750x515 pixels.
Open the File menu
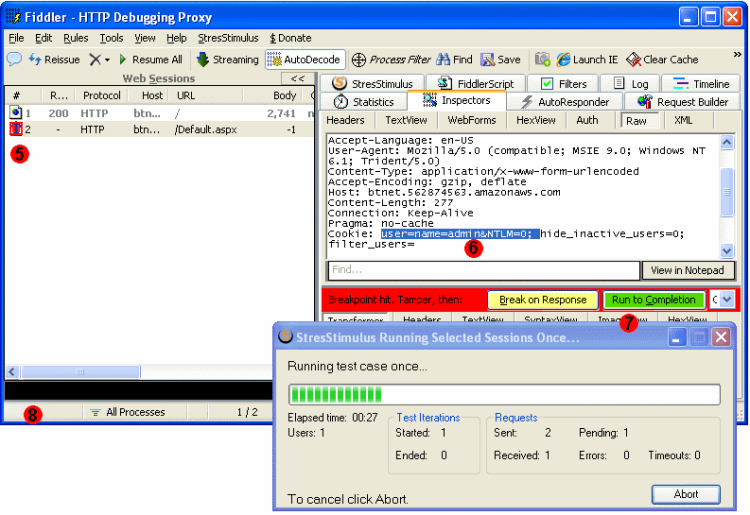point(16,38)
